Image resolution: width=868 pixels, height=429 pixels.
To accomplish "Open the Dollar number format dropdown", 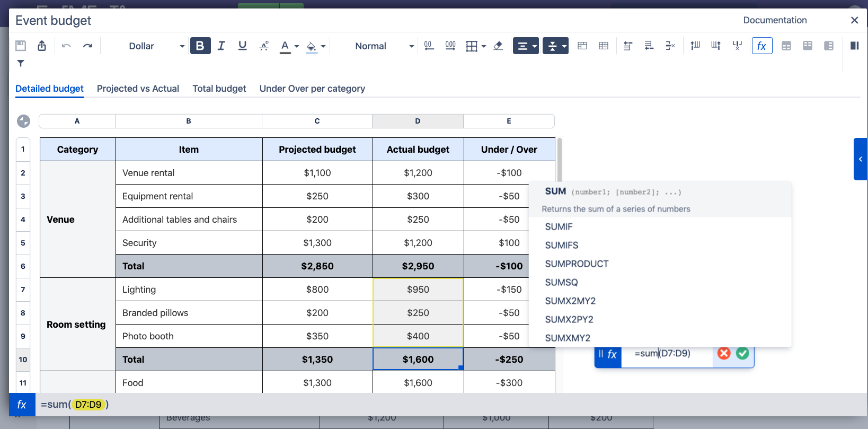I will click(x=156, y=46).
